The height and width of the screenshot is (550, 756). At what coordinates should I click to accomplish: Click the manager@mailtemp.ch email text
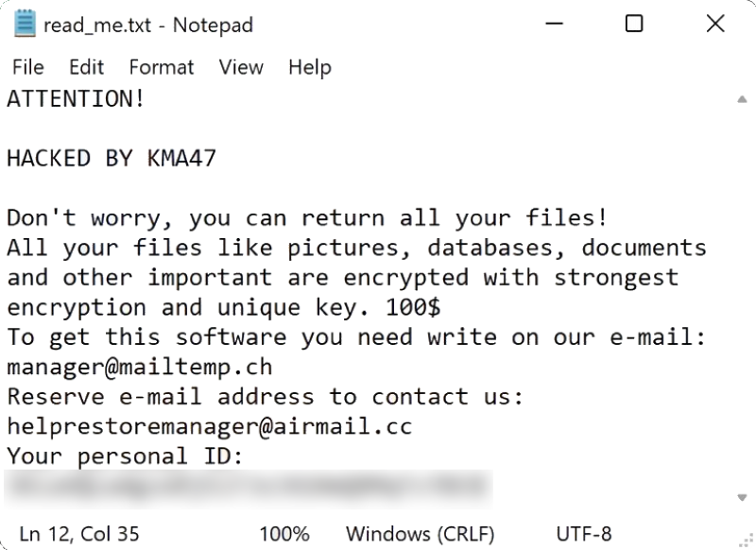pos(140,367)
